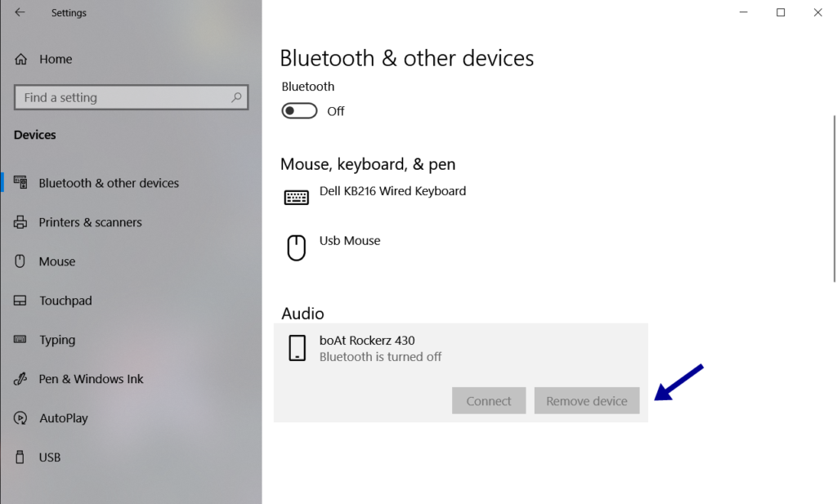
Task: Click the Bluetooth & other devices sidebar icon
Action: pos(20,182)
